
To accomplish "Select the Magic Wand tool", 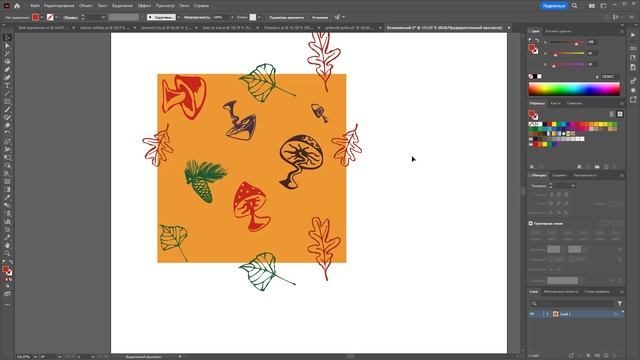I will coord(7,53).
